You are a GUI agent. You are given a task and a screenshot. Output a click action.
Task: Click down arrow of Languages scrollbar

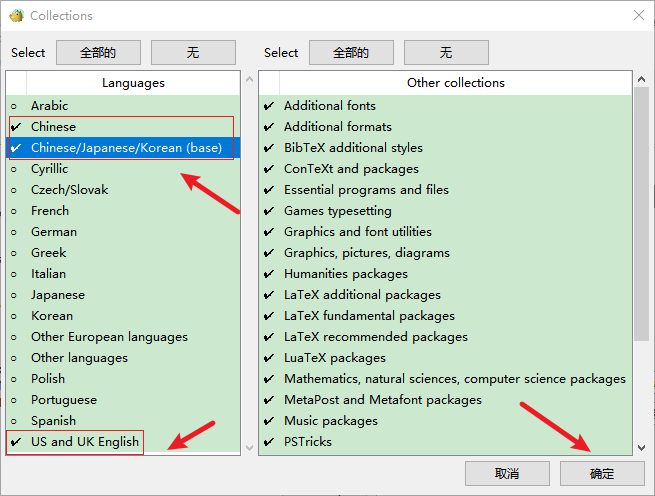249,448
